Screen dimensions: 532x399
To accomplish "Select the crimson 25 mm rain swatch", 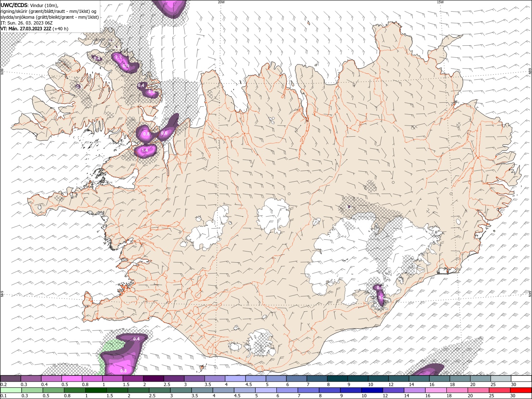I will tap(499, 390).
